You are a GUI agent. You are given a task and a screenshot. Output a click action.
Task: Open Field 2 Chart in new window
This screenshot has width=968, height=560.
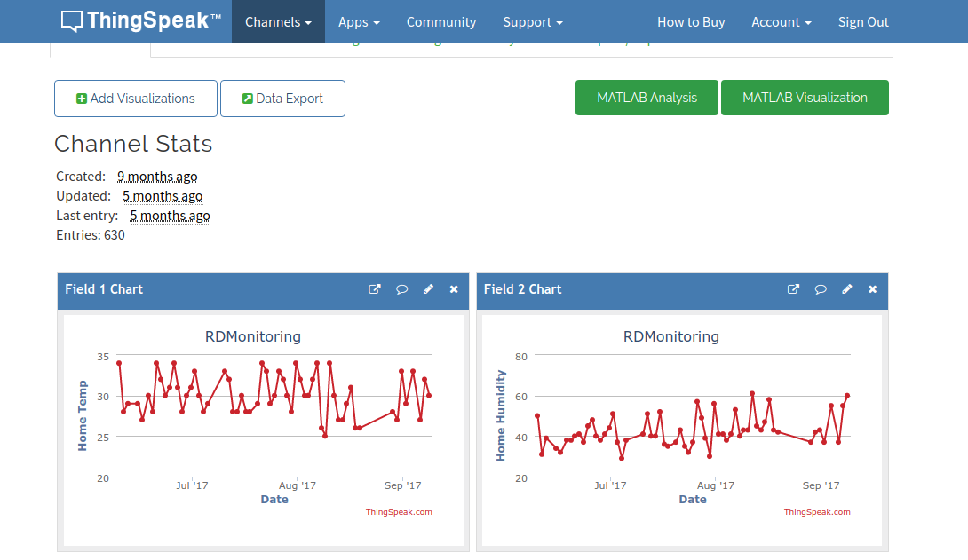pyautogui.click(x=793, y=289)
